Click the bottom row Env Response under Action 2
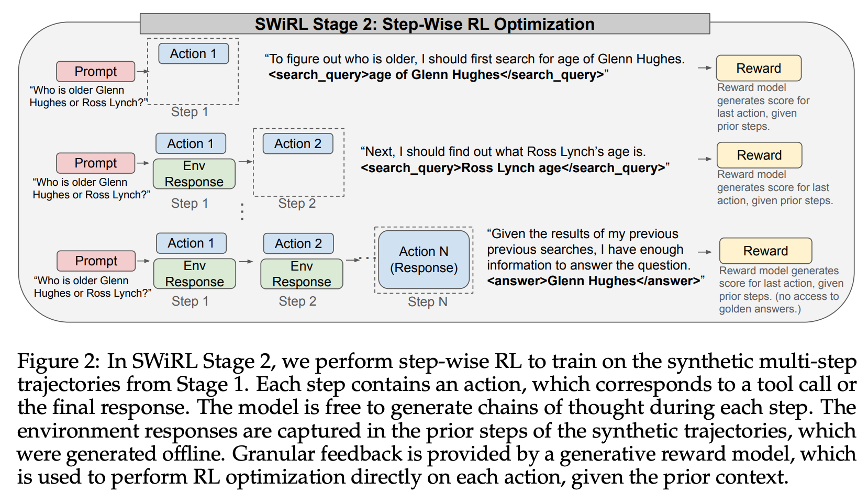868x493 pixels. click(302, 274)
